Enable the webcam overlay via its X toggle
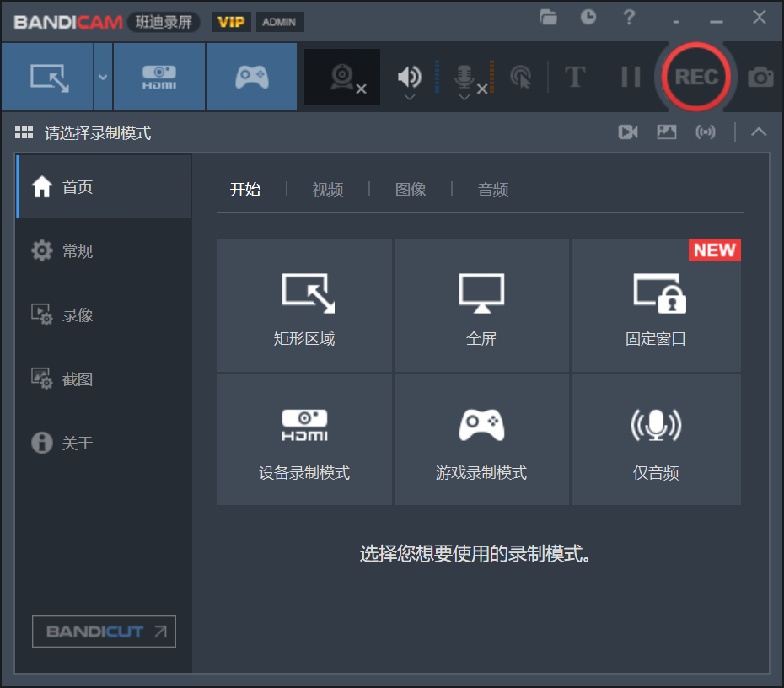The image size is (784, 688). point(361,88)
